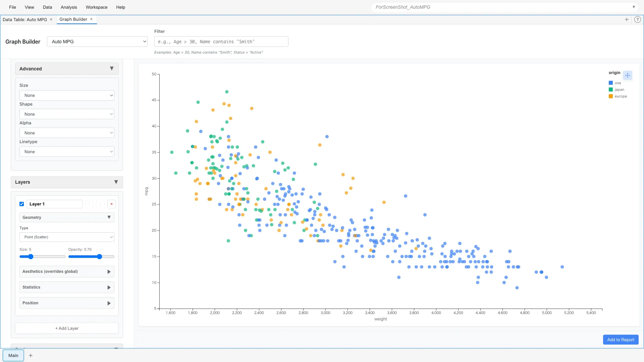Adjust the Opacity slider
This screenshot has width=644, height=362.
[100, 256]
